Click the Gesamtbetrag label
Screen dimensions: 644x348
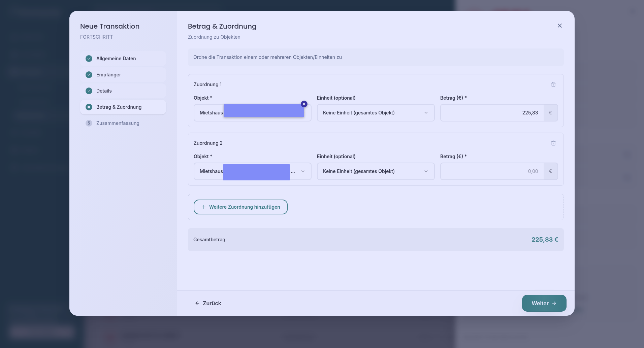coord(210,240)
